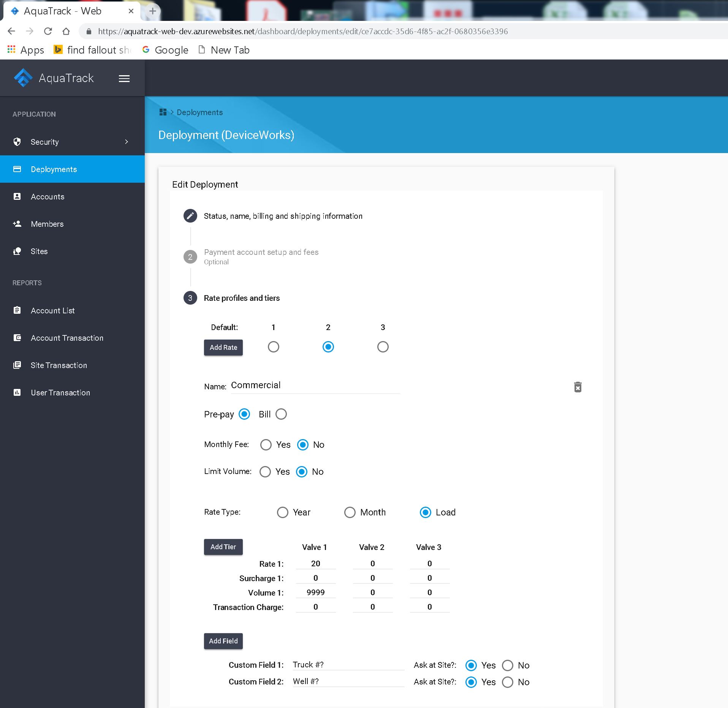The image size is (728, 708).
Task: Reload the page using the browser refresh icon
Action: (x=48, y=31)
